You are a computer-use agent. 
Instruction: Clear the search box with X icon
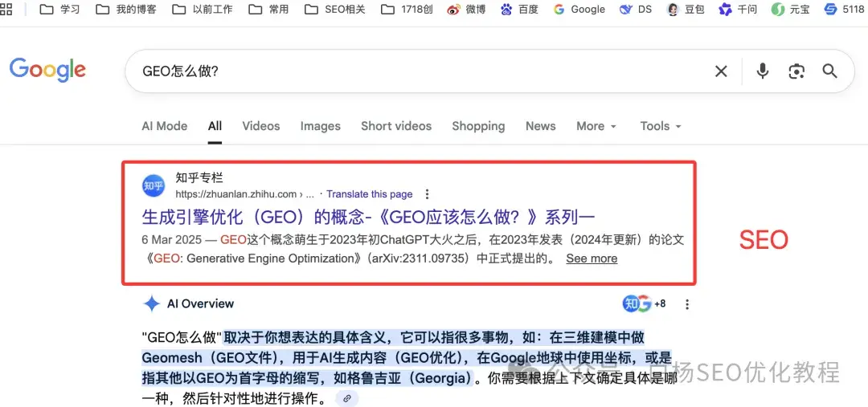click(721, 71)
